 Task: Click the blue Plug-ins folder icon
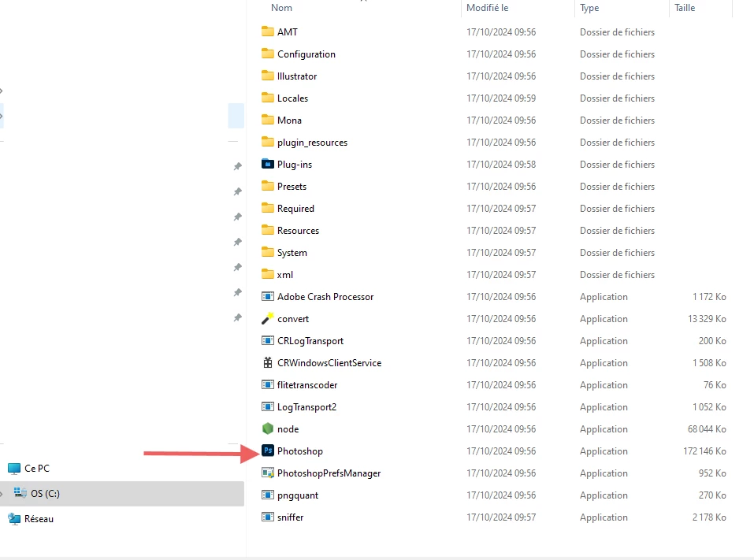(x=267, y=165)
